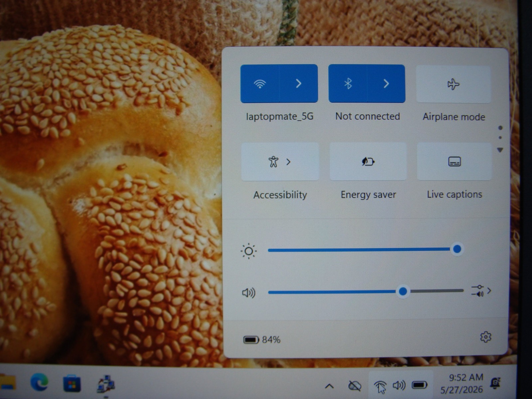
Task: Click the Live captions label
Action: click(x=455, y=194)
